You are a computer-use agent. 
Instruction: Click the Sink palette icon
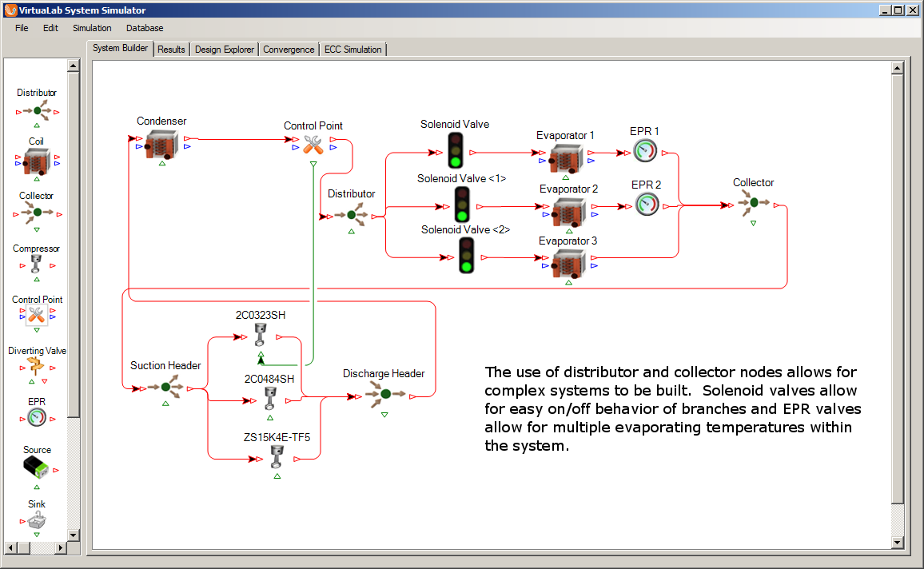pyautogui.click(x=37, y=522)
